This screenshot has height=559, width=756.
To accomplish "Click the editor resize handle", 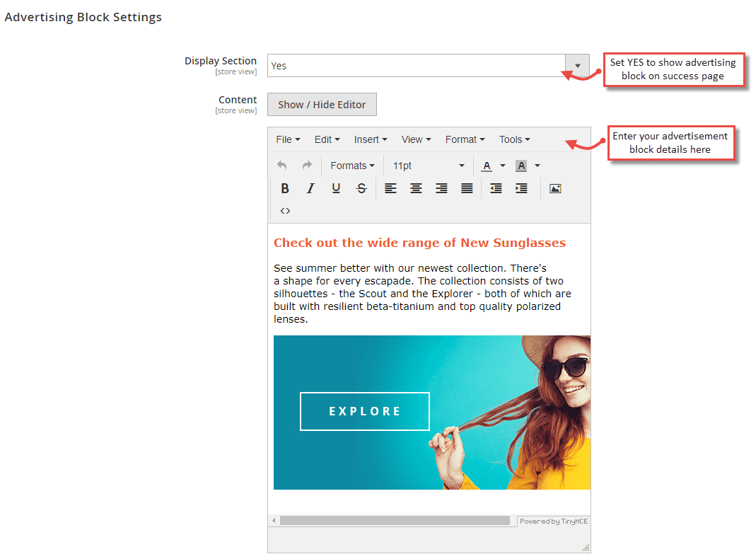I will click(586, 548).
